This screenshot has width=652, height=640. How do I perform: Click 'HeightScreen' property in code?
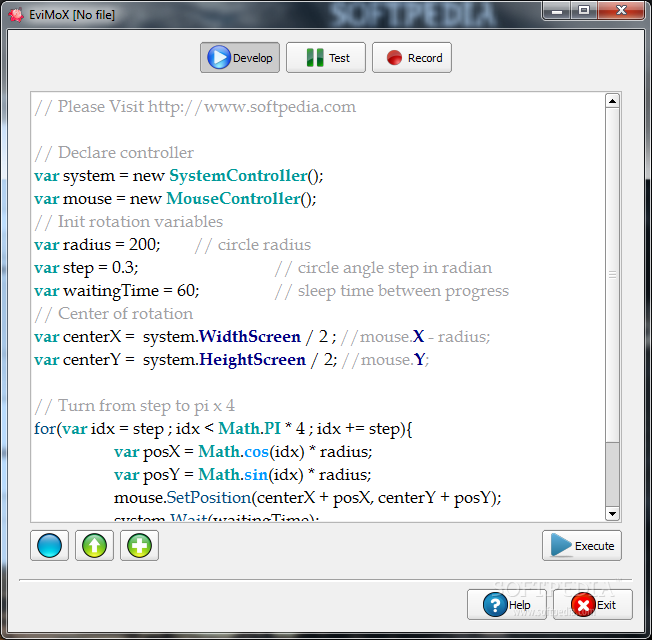click(x=252, y=360)
